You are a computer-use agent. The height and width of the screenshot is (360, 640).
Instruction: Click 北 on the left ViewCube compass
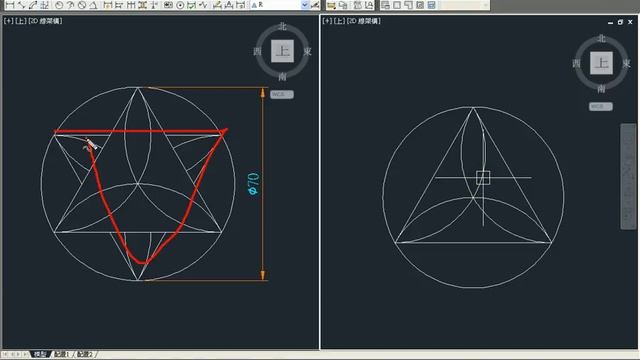(x=282, y=27)
